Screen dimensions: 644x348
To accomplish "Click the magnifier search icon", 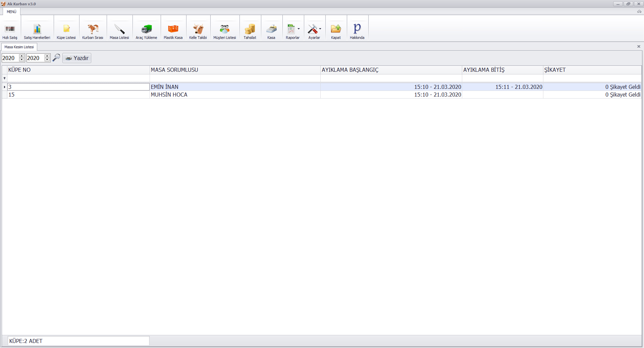I will click(56, 58).
